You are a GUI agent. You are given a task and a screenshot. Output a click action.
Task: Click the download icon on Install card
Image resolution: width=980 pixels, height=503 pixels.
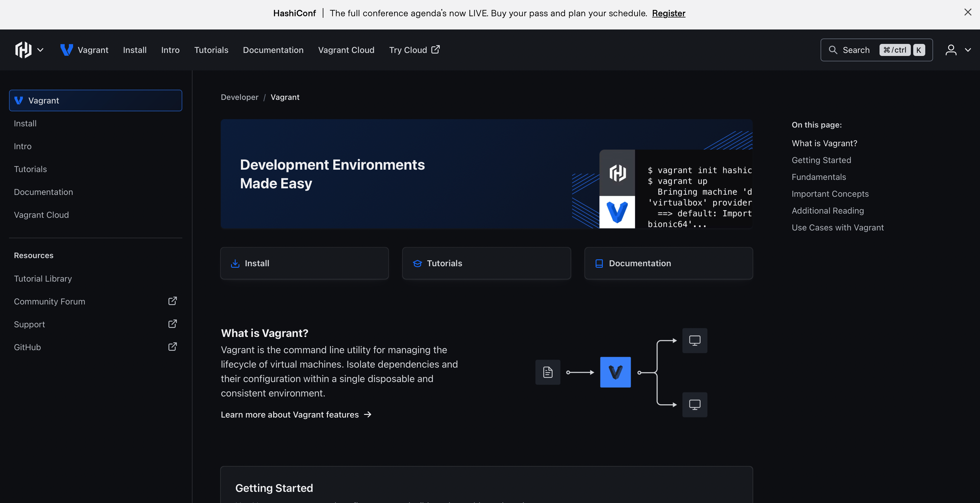point(235,263)
